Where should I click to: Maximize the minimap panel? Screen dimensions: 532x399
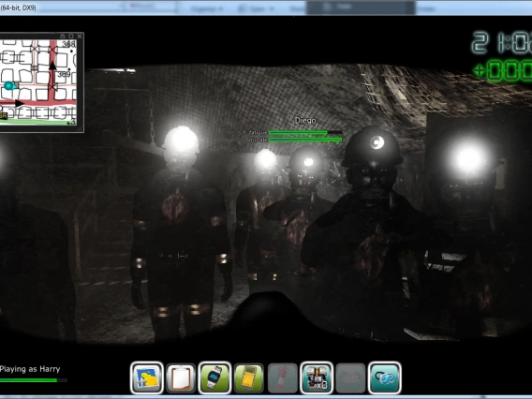click(x=71, y=36)
